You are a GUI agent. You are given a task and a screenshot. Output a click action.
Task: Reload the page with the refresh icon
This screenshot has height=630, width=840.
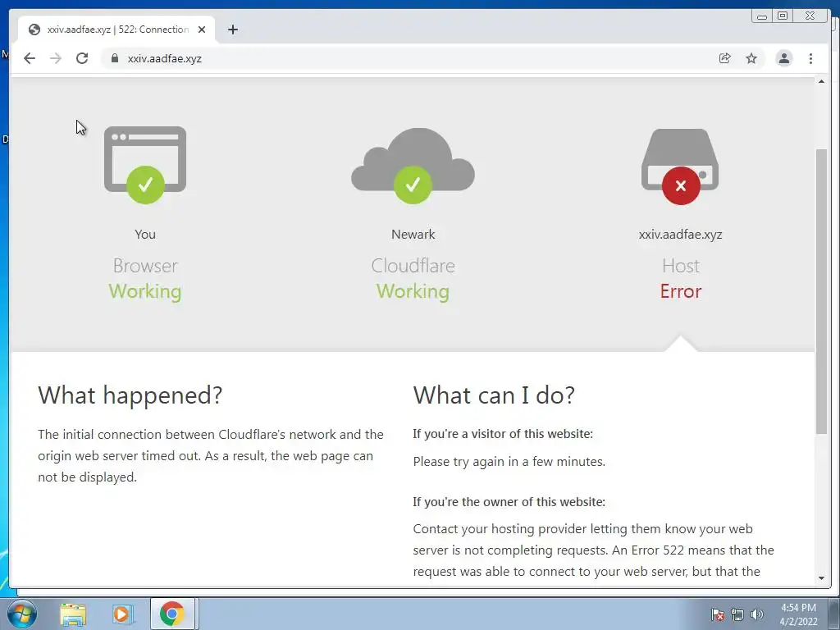tap(82, 58)
